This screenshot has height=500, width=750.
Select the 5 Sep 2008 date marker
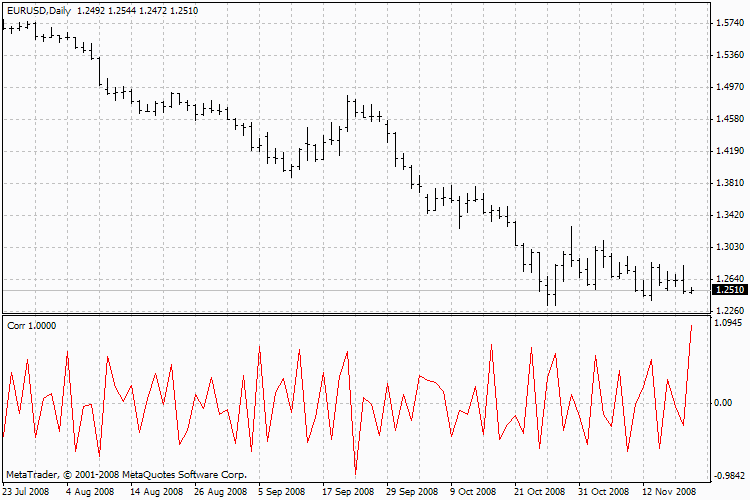pyautogui.click(x=281, y=492)
